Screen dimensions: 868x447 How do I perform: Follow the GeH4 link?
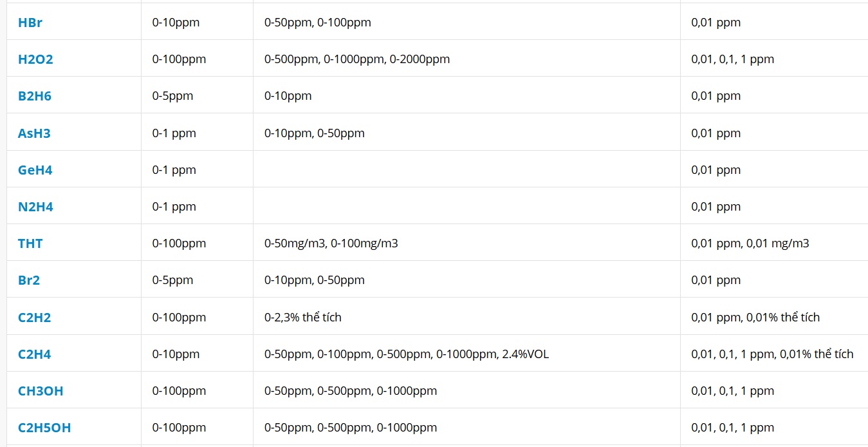click(35, 170)
